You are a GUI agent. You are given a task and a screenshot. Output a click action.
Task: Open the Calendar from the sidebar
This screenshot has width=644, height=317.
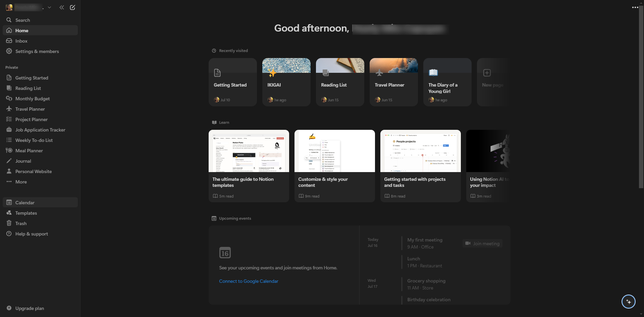coord(40,203)
